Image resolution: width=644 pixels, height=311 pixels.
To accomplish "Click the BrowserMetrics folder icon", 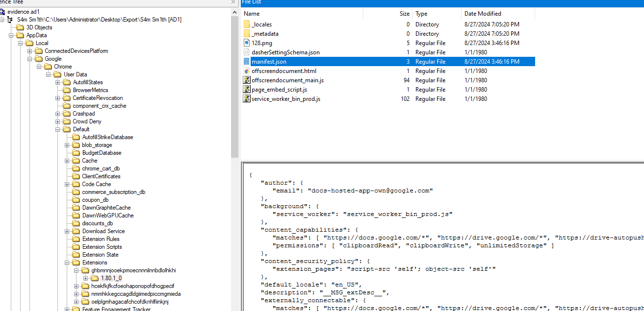I will [x=67, y=90].
